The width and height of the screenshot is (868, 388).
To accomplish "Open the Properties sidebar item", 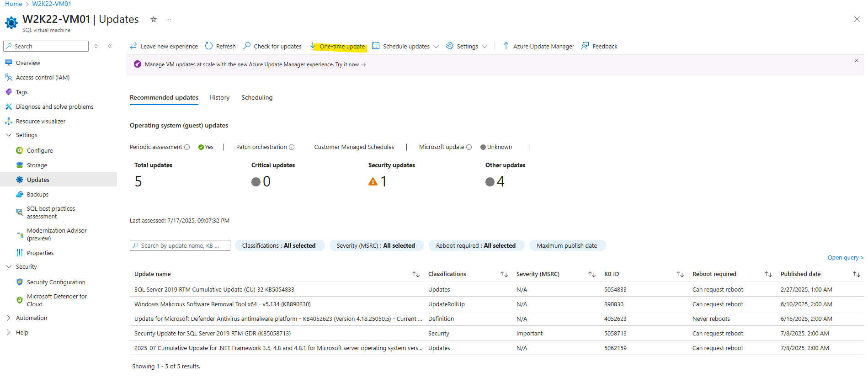I will [40, 253].
